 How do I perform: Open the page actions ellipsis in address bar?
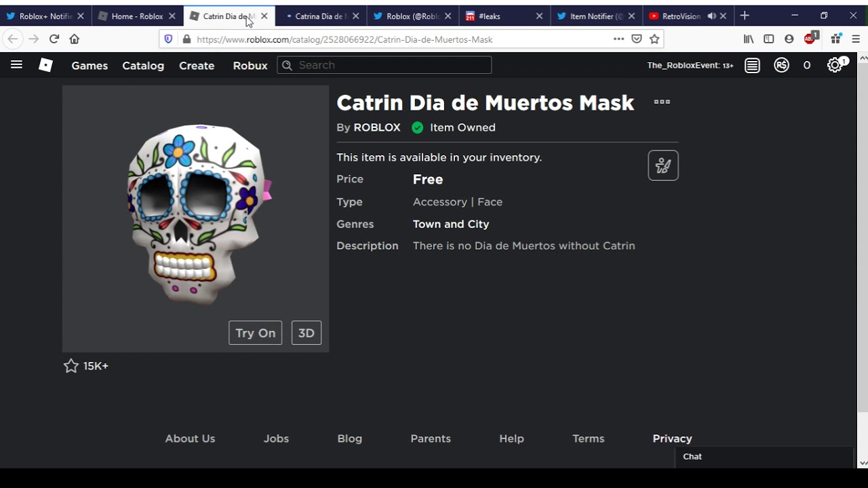pyautogui.click(x=618, y=39)
